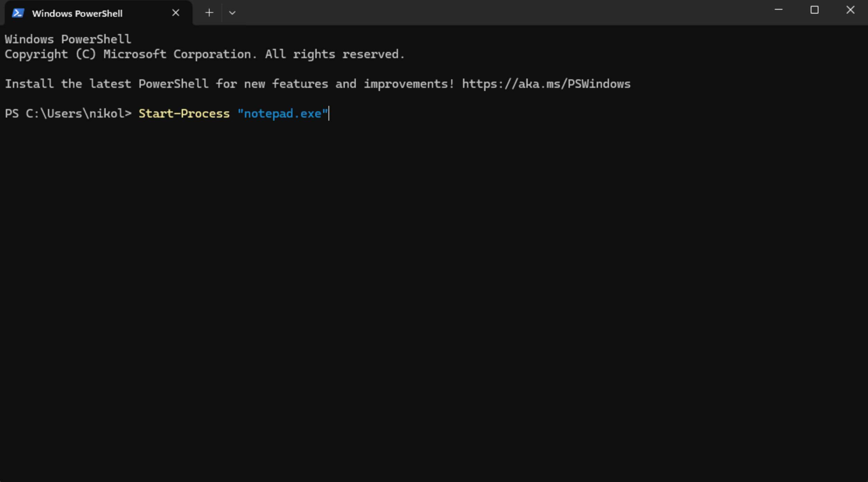Maximize the terminal window
Screen dimensions: 868x482
point(814,10)
